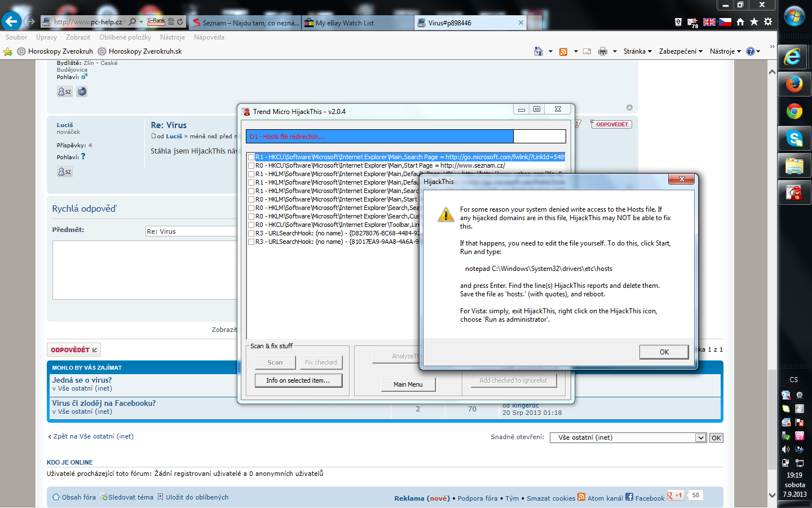Click the Read Mail envelope icon
Image resolution: width=812 pixels, height=508 pixels.
[x=587, y=51]
